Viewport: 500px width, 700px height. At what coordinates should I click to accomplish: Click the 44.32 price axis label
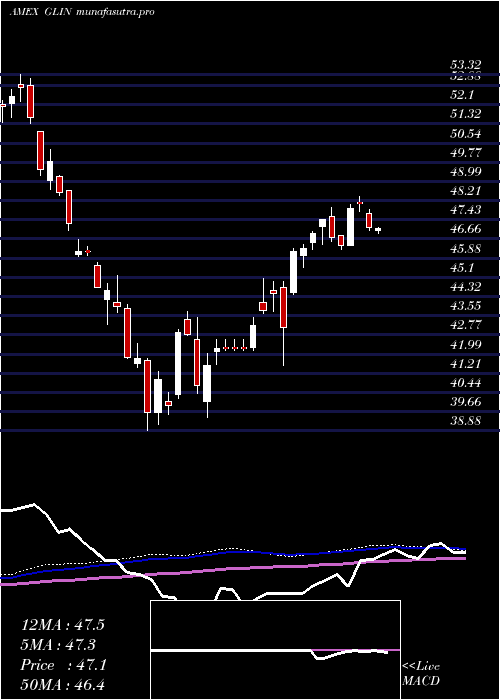click(x=465, y=287)
